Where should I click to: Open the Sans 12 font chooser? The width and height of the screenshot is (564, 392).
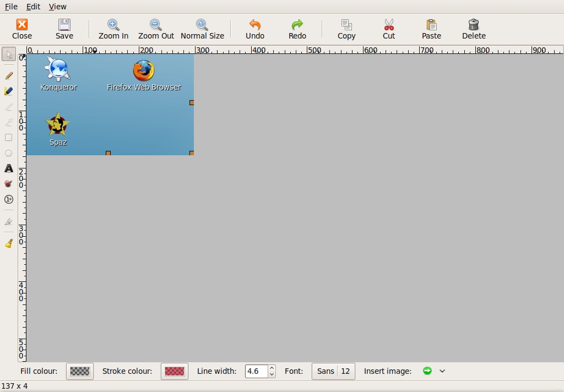point(333,371)
